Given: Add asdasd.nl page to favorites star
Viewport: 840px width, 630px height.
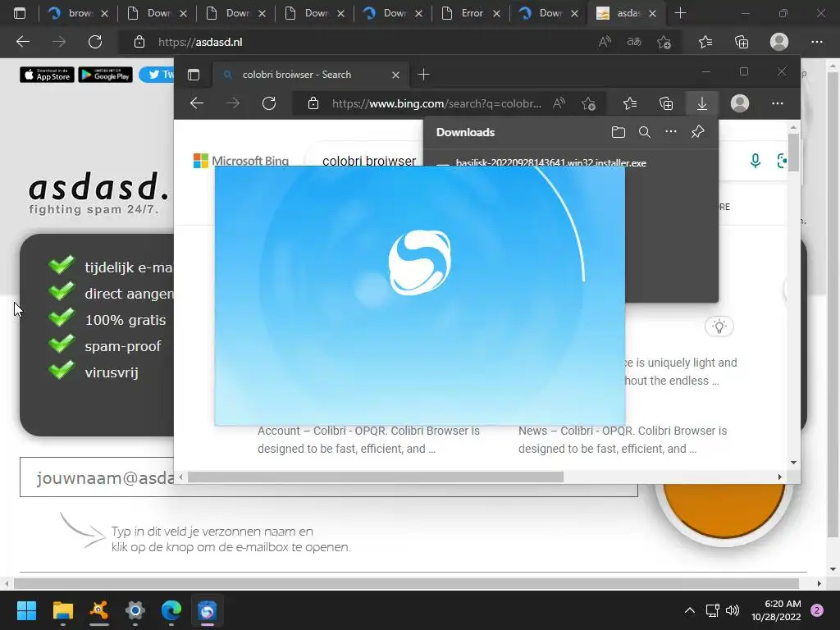Looking at the screenshot, I should tap(664, 42).
